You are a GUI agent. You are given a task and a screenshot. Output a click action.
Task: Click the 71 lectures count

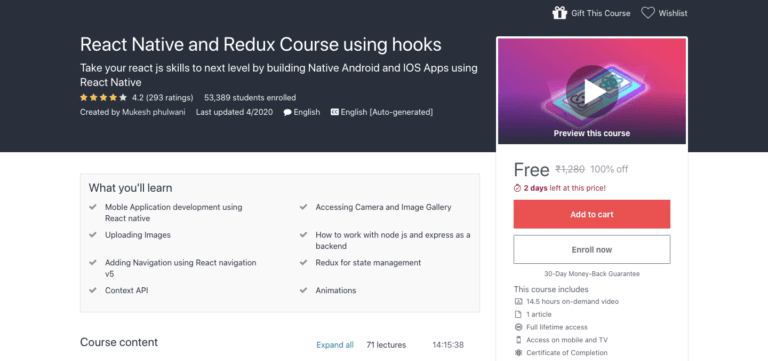[x=386, y=345]
